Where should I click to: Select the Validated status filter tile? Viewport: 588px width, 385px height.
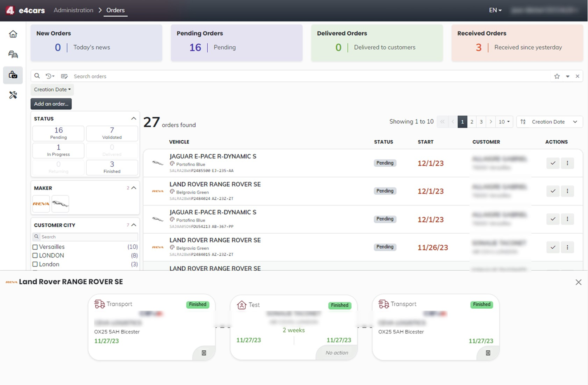pyautogui.click(x=112, y=133)
